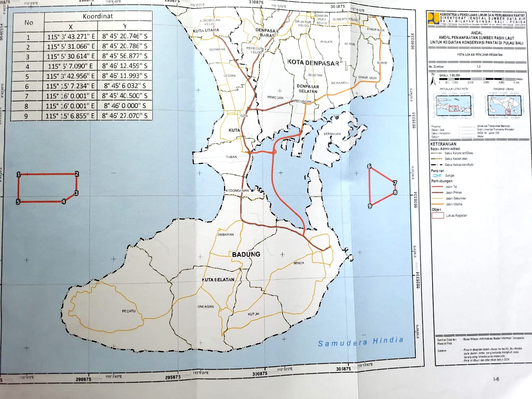
Task: Click the Samudera Hindia ocean label
Action: [360, 342]
